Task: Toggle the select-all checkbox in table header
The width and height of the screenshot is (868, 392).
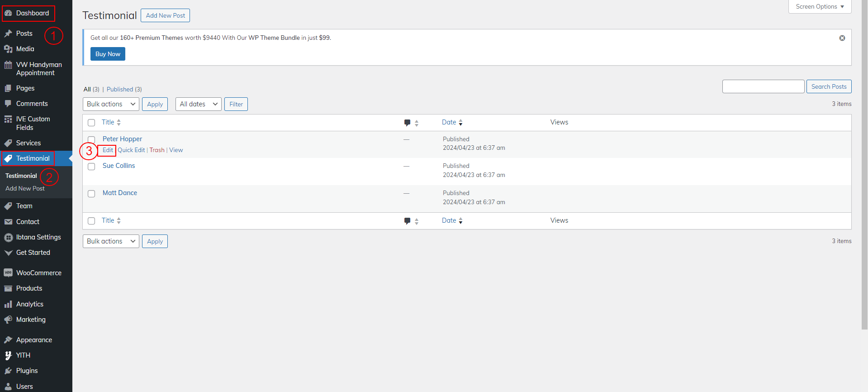Action: coord(91,123)
